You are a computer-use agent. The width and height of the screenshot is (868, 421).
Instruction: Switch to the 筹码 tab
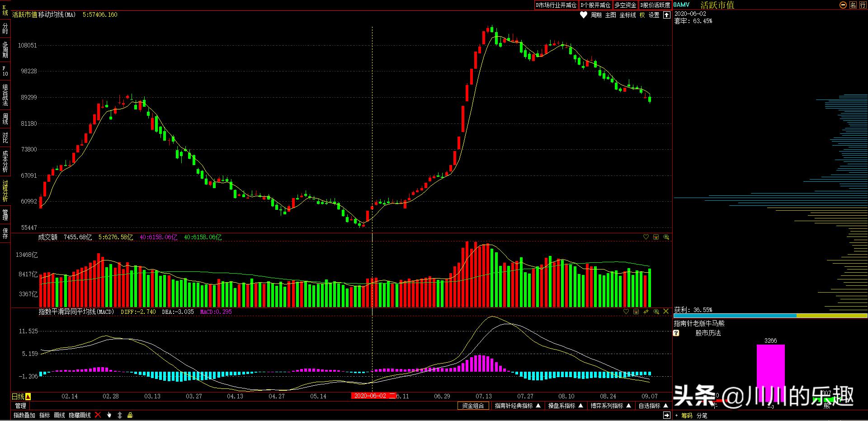pyautogui.click(x=687, y=416)
